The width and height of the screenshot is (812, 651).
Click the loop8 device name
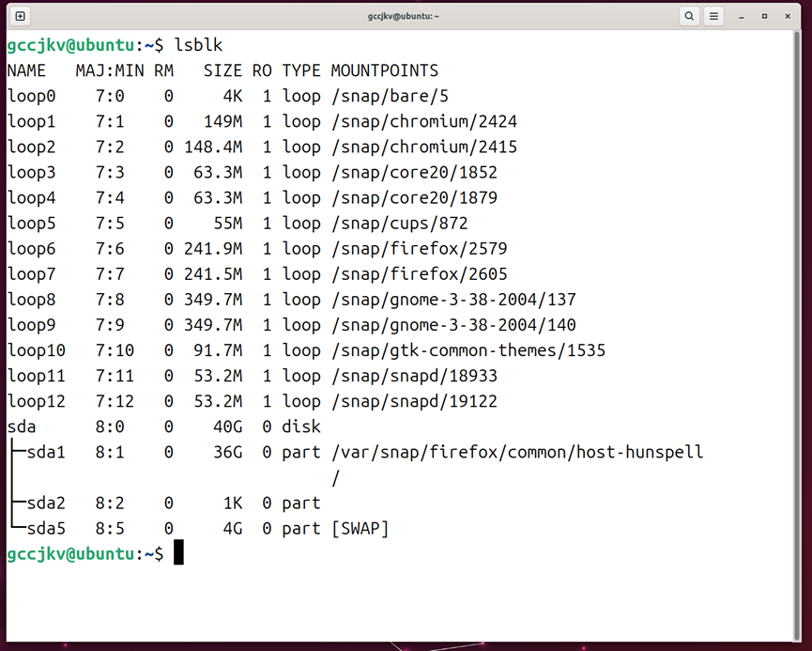pyautogui.click(x=32, y=299)
